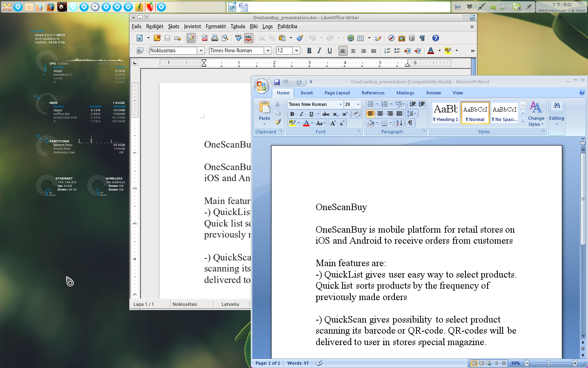Screen dimensions: 588x368
Task: Click Clone Formatting brush in LibreOffice
Action: pos(300,38)
